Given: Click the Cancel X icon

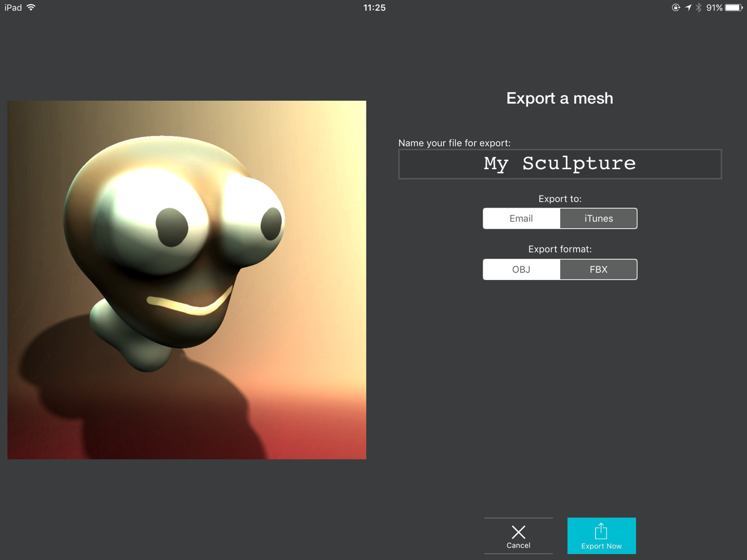Looking at the screenshot, I should [518, 531].
